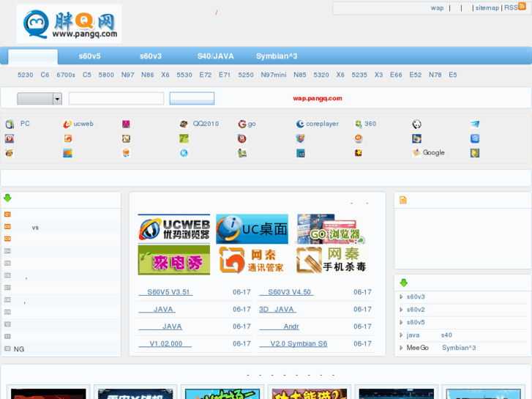
Task: Open the search category dropdown
Action: pyautogui.click(x=40, y=99)
